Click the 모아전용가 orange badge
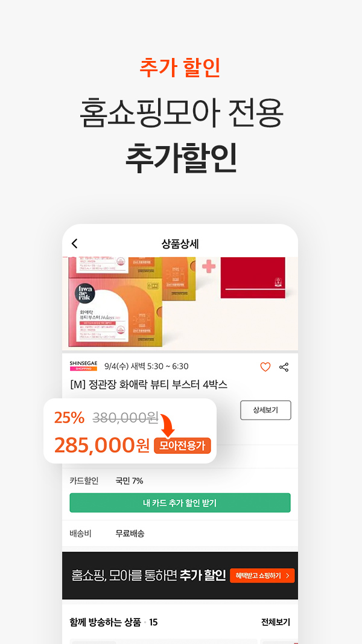The image size is (362, 644). pyautogui.click(x=182, y=446)
